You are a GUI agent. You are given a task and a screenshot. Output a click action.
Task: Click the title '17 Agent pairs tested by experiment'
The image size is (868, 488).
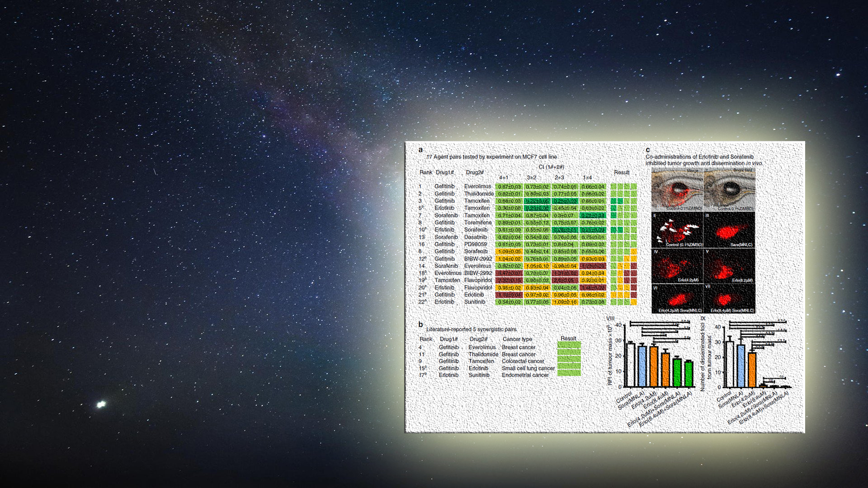click(x=492, y=157)
